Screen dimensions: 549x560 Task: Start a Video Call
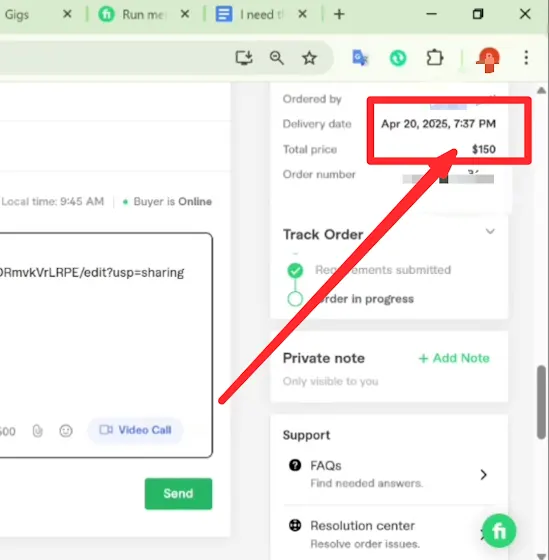135,430
